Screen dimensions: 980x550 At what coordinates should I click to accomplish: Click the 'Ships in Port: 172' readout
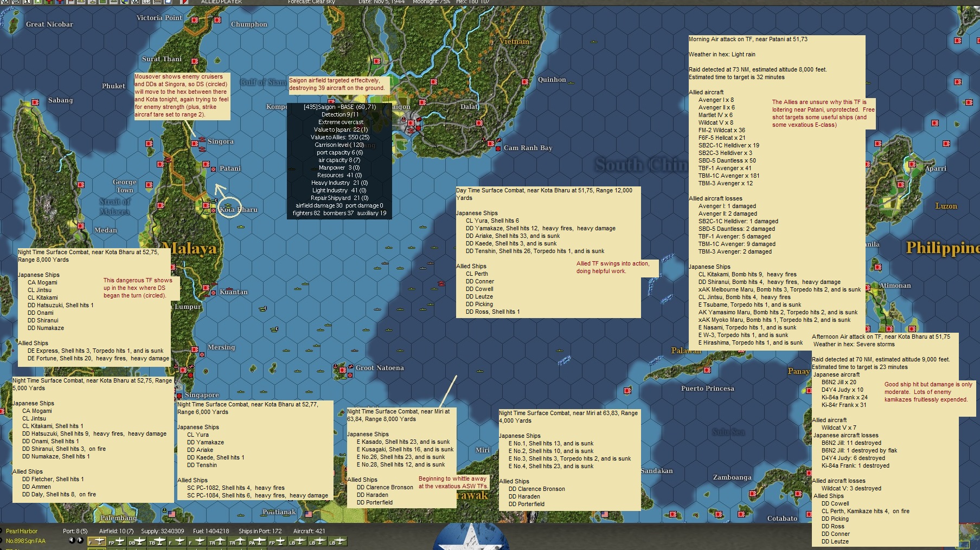260,531
